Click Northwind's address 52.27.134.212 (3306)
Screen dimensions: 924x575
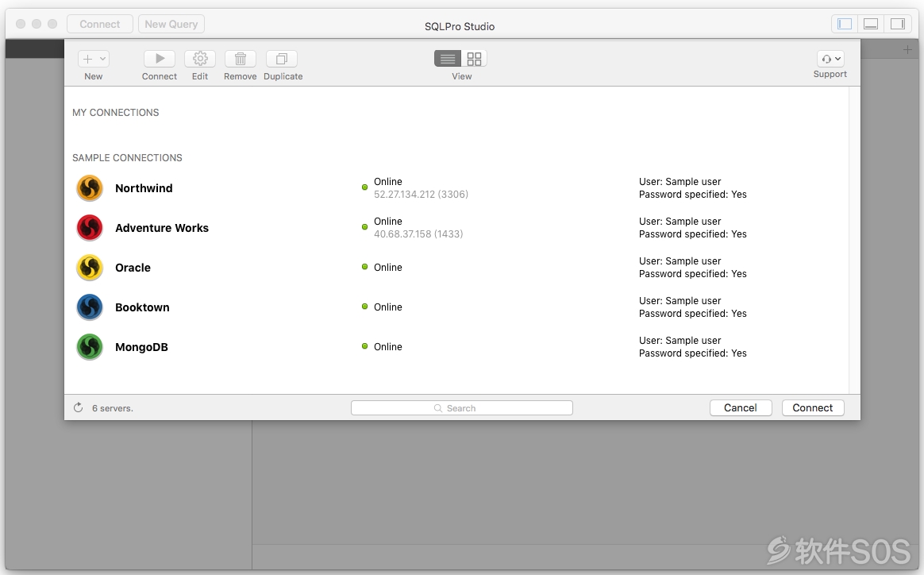tap(421, 195)
